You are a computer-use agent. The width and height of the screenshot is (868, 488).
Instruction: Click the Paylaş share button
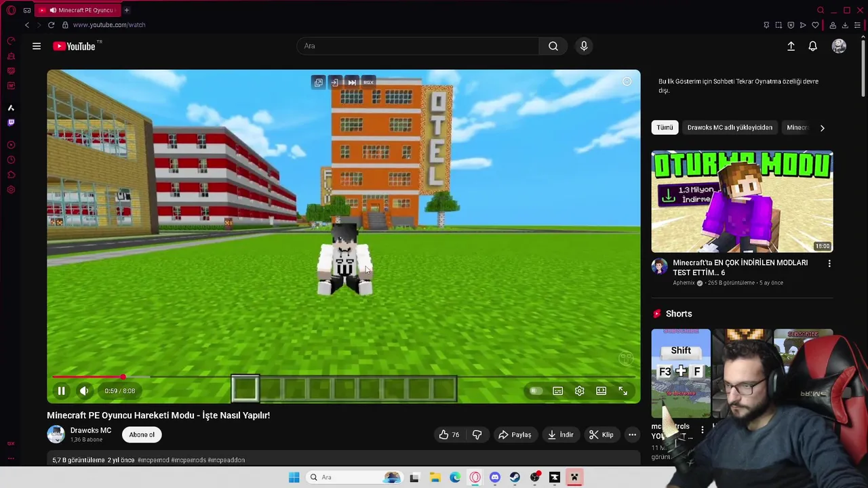515,434
